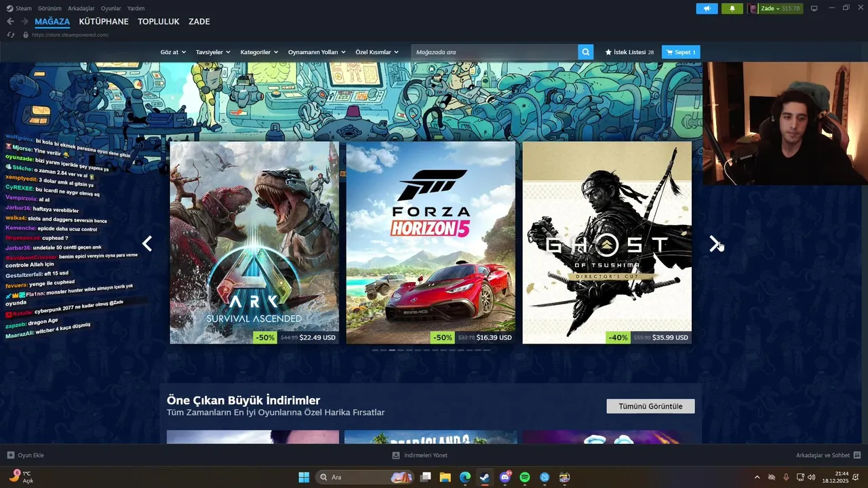This screenshot has width=868, height=488.
Task: Click Oyun Ekle at the bottom left
Action: point(26,455)
